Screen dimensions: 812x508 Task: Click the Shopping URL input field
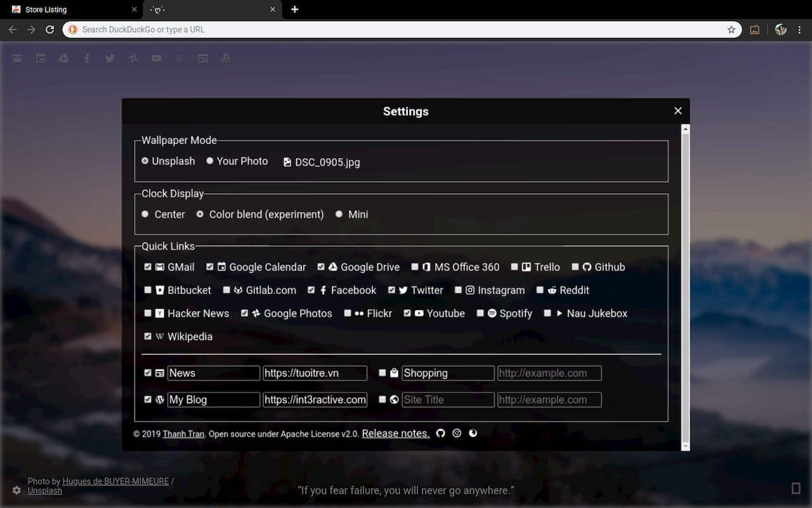pos(549,373)
